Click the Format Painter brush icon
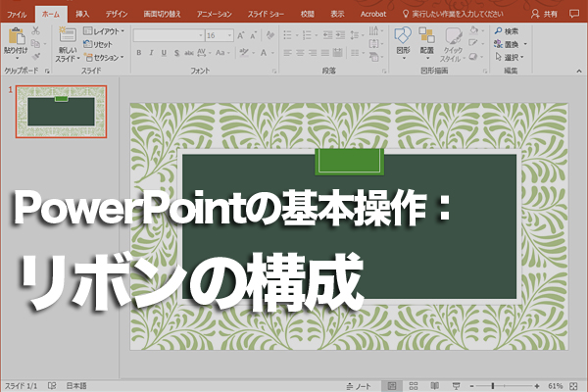Screen dimensions: 588x392 (x=36, y=57)
